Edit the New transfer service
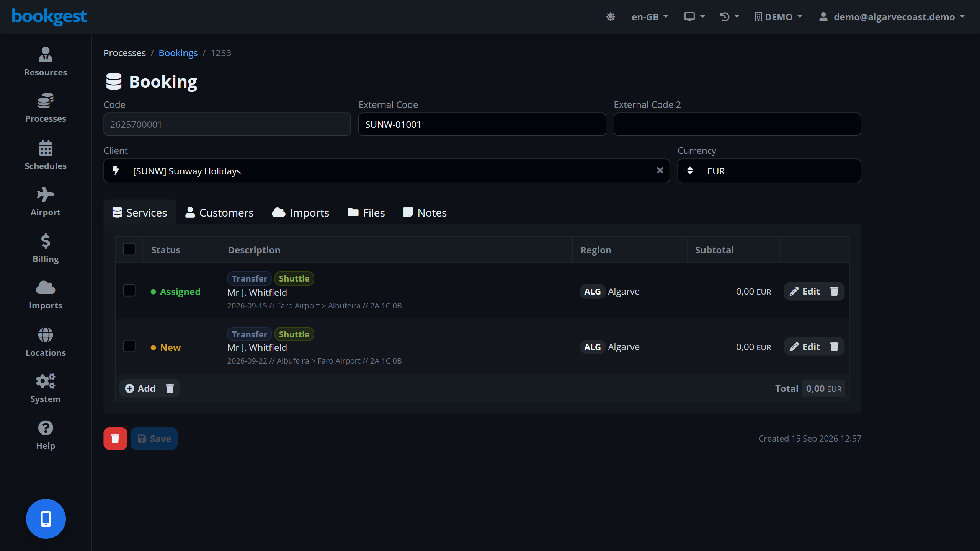This screenshot has height=551, width=980. tap(805, 347)
